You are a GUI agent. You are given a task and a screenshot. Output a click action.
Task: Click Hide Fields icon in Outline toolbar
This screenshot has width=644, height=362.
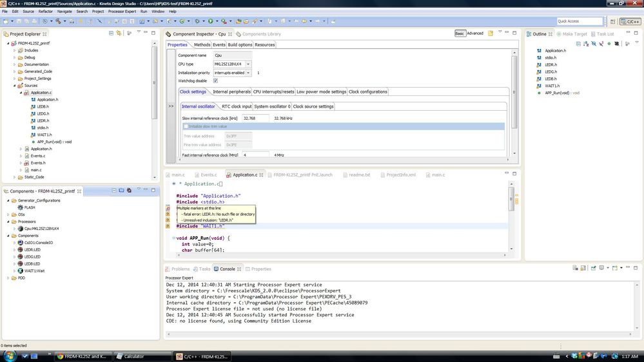594,44
